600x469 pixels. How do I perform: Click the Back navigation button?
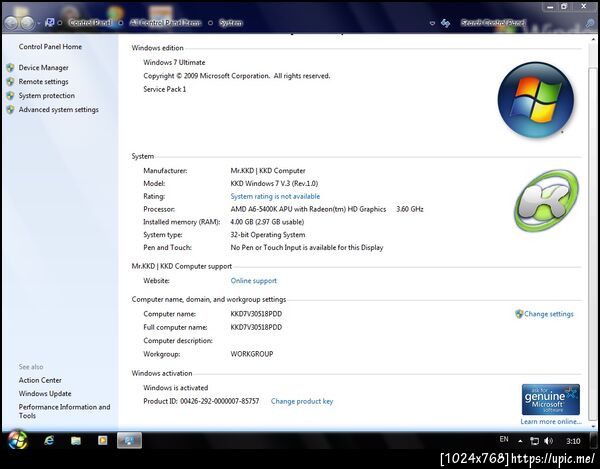(x=11, y=23)
